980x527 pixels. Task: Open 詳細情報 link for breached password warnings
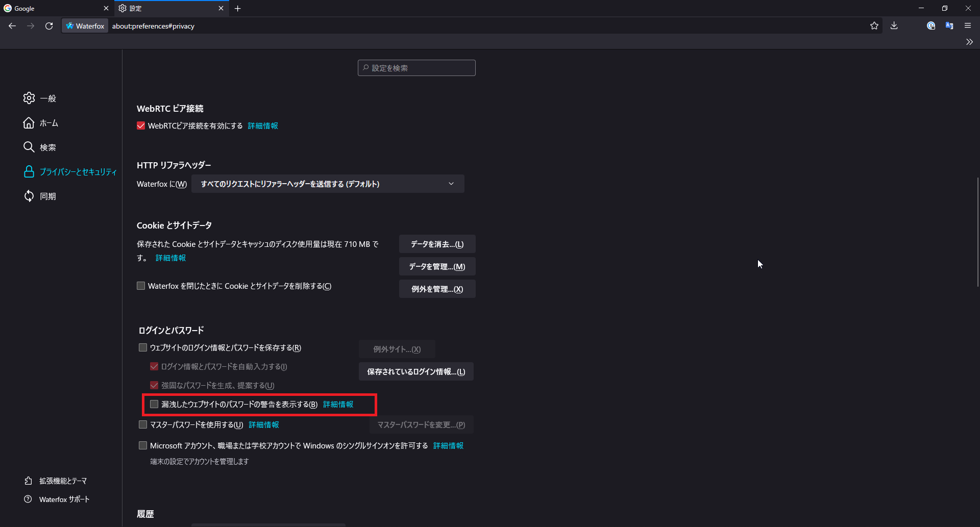tap(338, 405)
